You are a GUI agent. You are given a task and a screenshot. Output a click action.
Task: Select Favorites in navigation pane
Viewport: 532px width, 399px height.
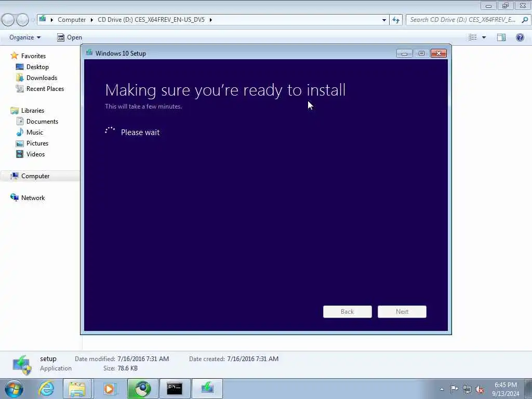point(33,56)
